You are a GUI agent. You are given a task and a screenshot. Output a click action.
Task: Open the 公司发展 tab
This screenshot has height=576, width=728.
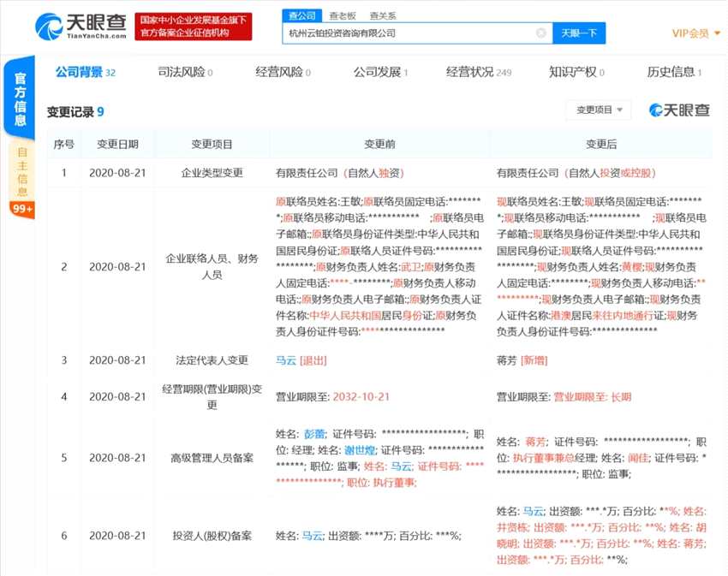(381, 72)
